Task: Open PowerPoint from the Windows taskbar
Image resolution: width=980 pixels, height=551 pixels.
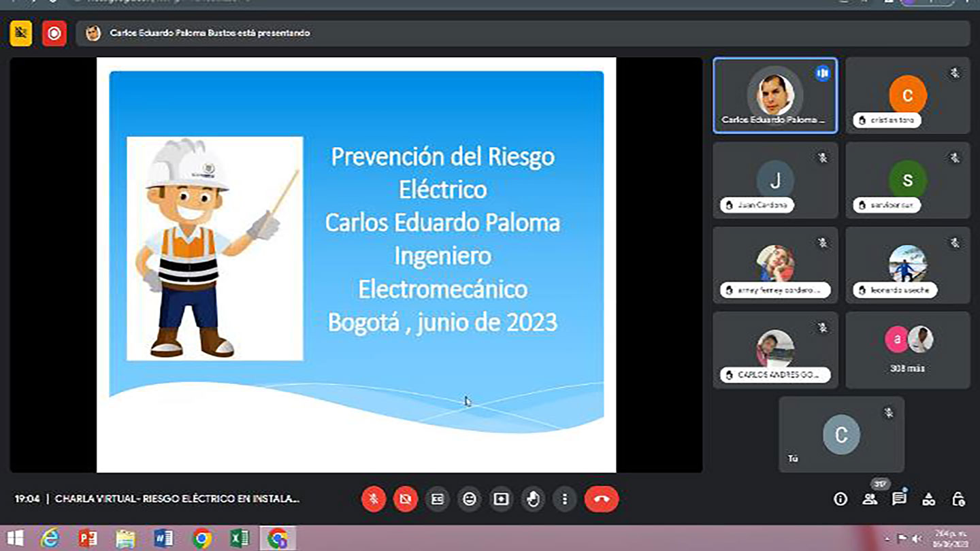Action: pyautogui.click(x=87, y=538)
